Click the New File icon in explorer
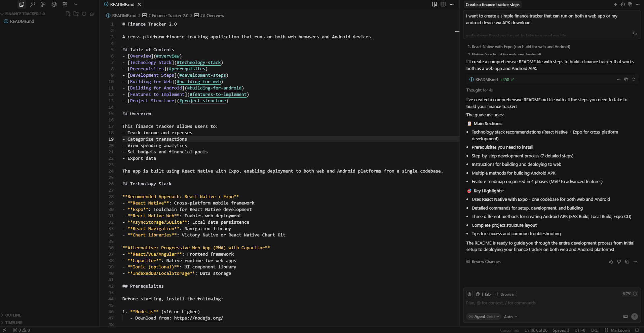 pyautogui.click(x=68, y=14)
